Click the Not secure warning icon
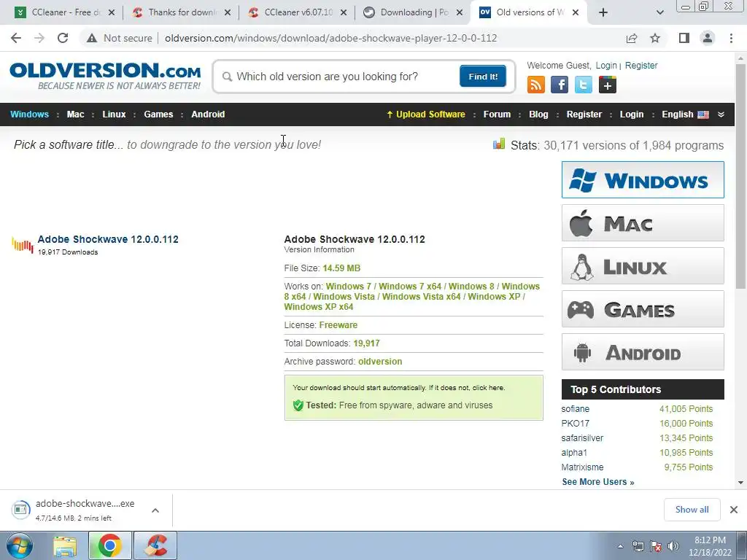This screenshot has height=560, width=747. click(91, 38)
